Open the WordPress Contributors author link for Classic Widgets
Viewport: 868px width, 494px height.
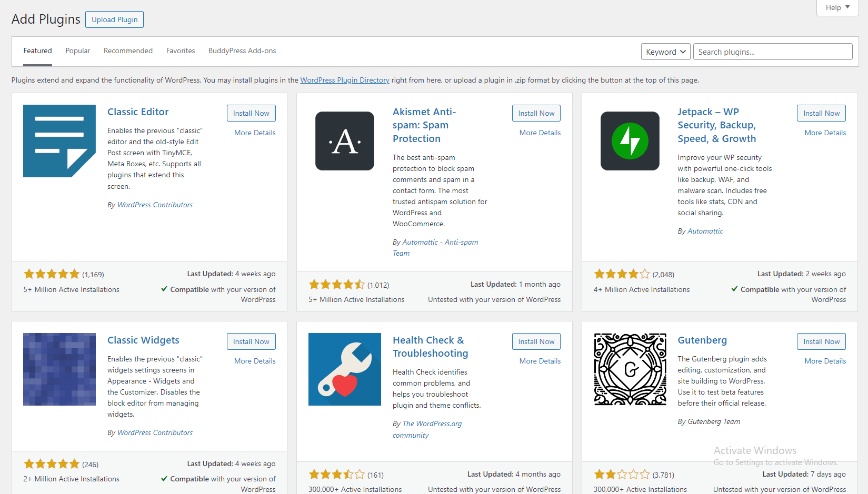155,433
